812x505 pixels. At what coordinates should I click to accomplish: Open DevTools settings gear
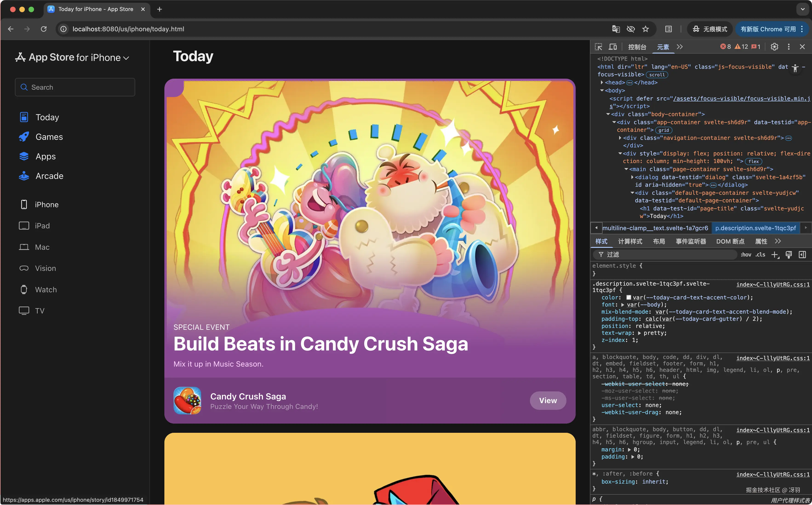click(774, 47)
